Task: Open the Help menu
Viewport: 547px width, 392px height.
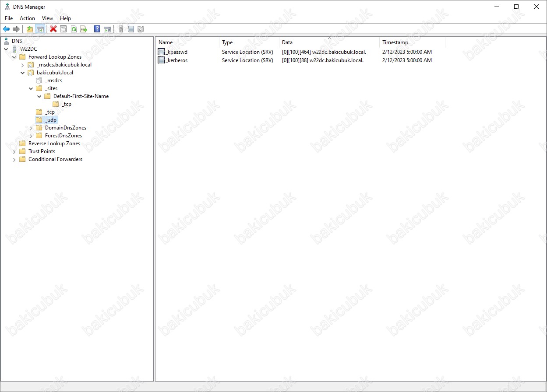Action: [x=65, y=18]
